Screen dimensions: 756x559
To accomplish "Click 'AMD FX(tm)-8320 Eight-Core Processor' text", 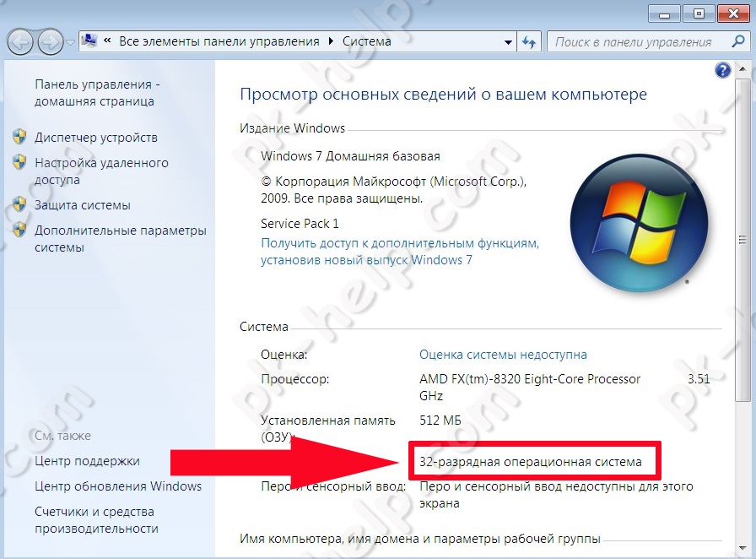I will [530, 379].
